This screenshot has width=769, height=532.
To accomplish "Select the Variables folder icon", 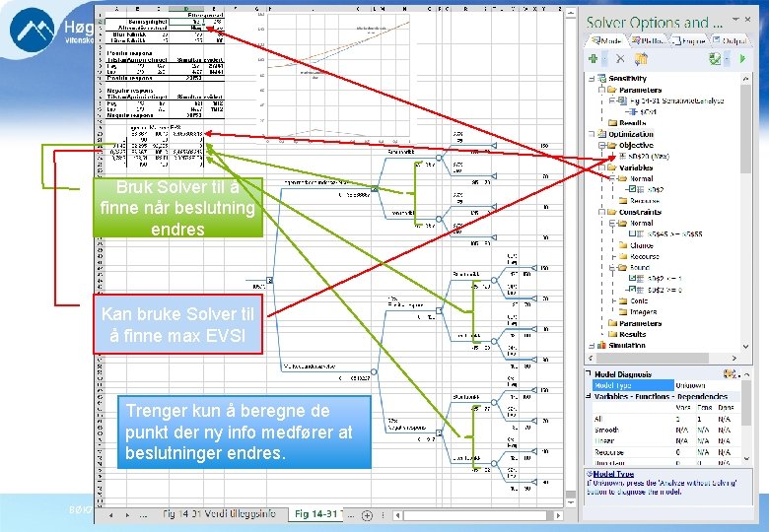I will tap(612, 167).
